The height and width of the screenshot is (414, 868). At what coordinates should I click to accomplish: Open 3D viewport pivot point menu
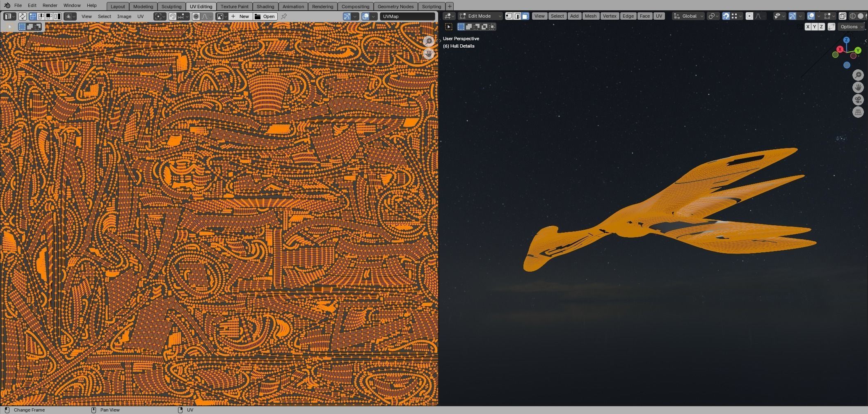pyautogui.click(x=713, y=16)
